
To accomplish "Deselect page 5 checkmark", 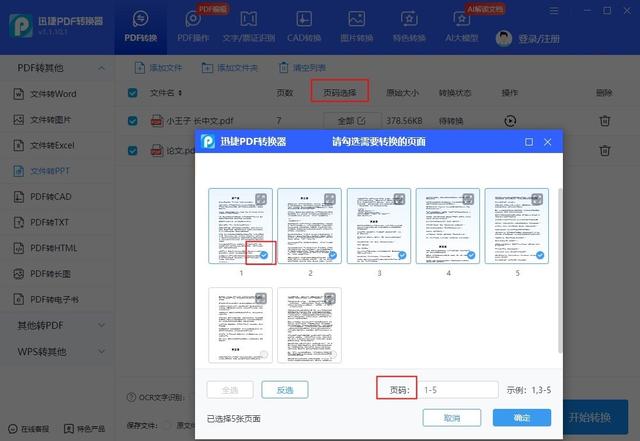I will (540, 255).
